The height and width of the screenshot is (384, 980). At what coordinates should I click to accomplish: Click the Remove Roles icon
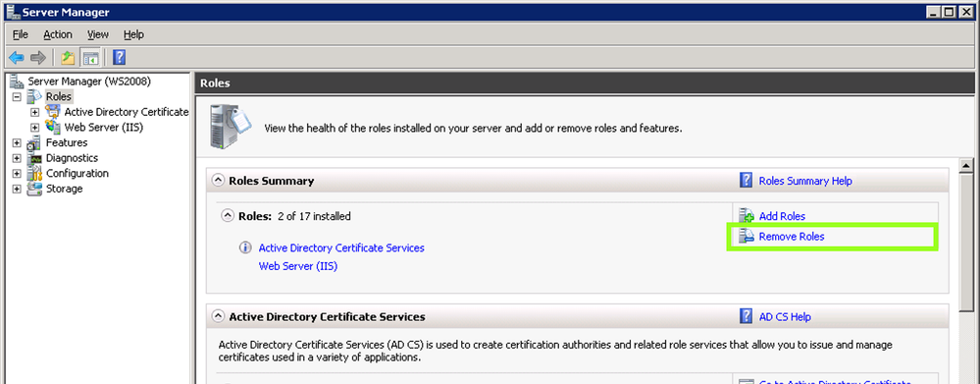[x=747, y=237]
